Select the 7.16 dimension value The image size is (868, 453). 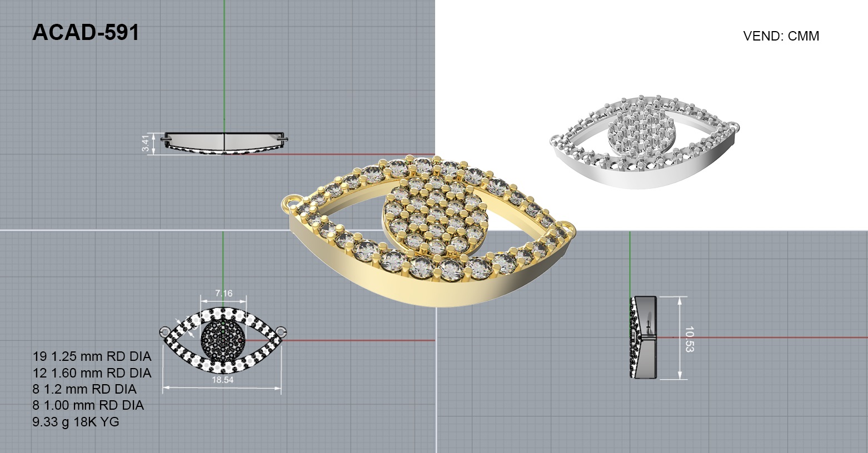tap(223, 293)
